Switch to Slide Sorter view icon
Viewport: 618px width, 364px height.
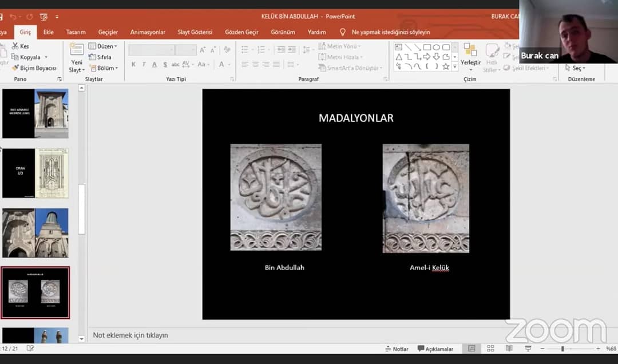(490, 348)
